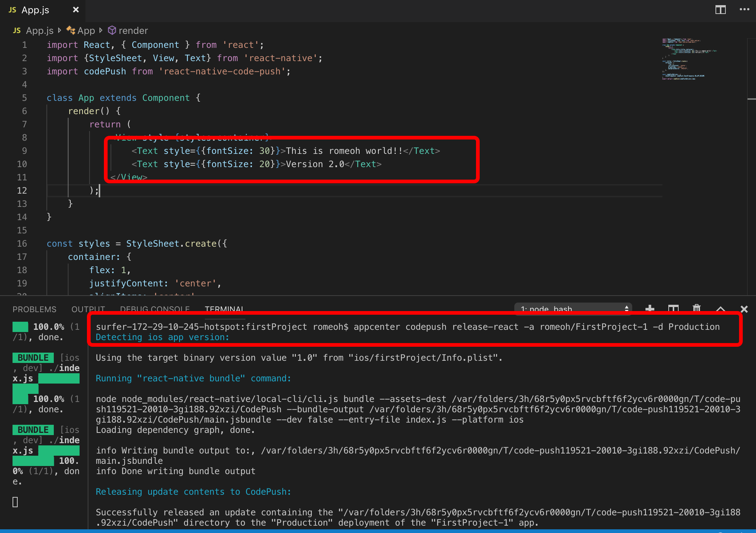Select the App.js tab

(35, 10)
